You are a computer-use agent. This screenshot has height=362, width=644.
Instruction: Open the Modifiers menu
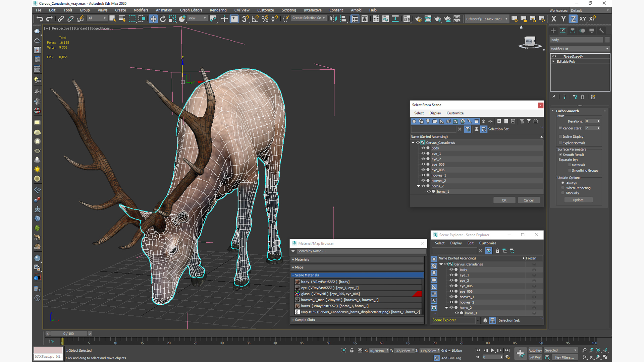141,10
